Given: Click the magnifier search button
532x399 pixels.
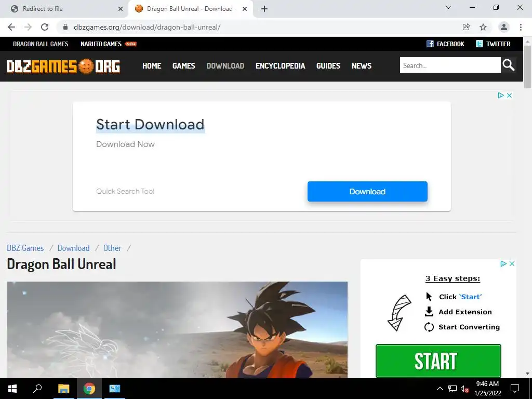Looking at the screenshot, I should coord(508,65).
